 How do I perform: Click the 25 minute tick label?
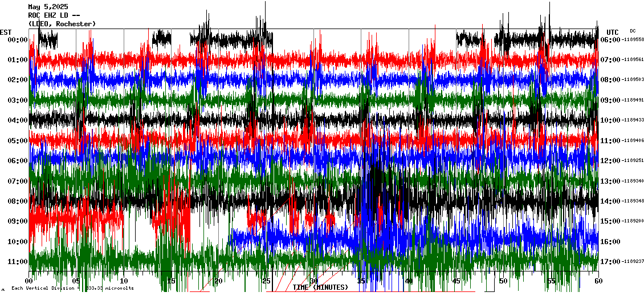[266, 281]
